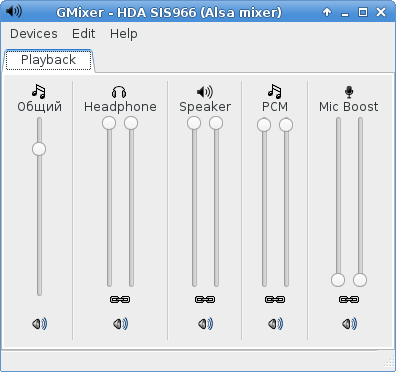The image size is (396, 372).
Task: Open the Edit menu
Action: [84, 34]
